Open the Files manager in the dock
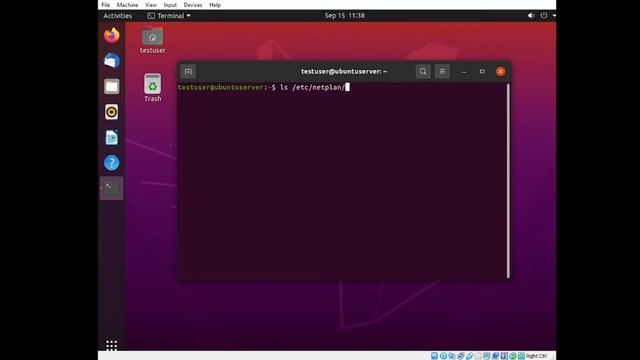 [111, 86]
